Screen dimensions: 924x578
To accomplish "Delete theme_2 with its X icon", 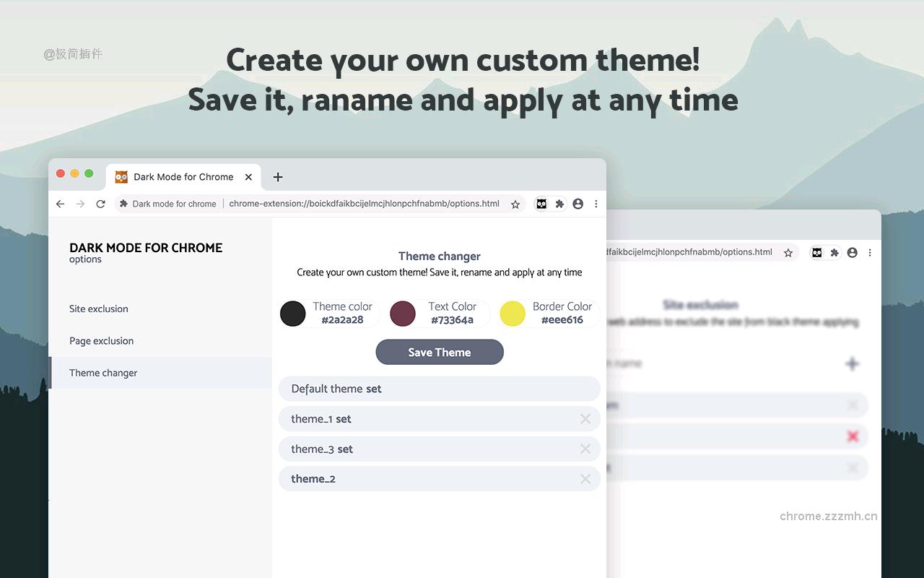I will 585,479.
